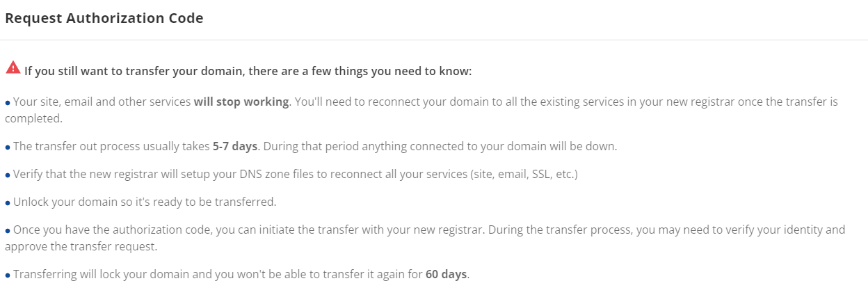Click the bold '60 days' text
This screenshot has width=868, height=297.
446,275
